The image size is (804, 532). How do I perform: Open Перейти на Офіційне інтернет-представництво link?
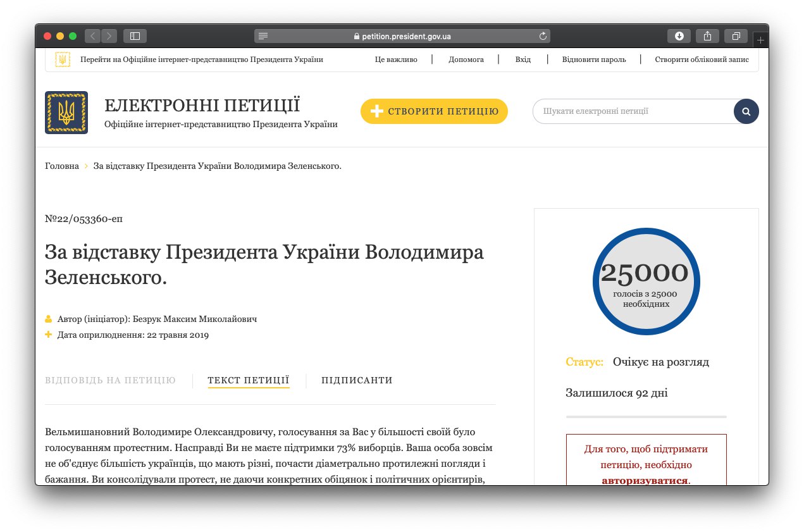tap(202, 59)
